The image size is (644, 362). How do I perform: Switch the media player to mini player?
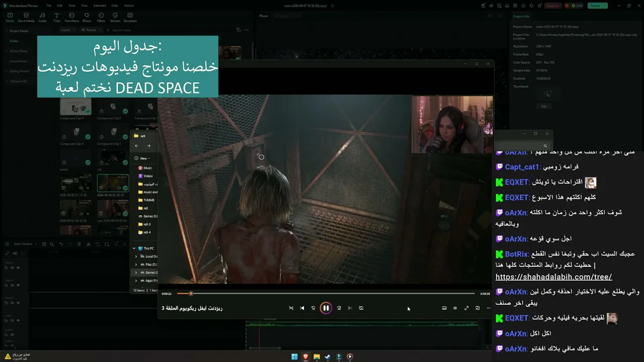[x=477, y=308]
